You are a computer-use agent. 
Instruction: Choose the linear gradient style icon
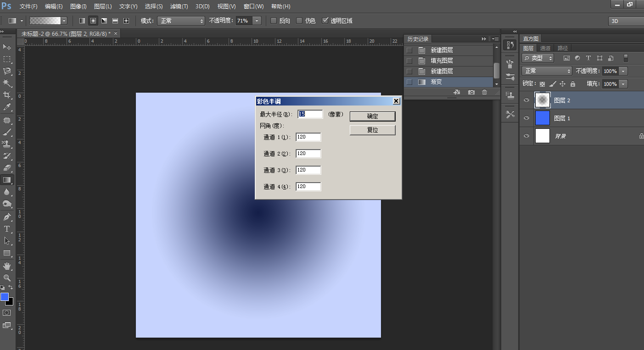coord(82,21)
